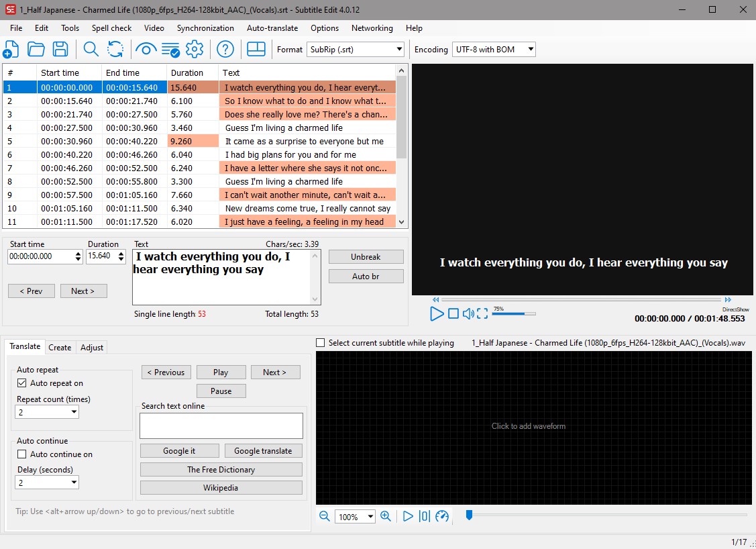Click The Free Dictionary button
Screen dimensions: 756x549
click(221, 469)
